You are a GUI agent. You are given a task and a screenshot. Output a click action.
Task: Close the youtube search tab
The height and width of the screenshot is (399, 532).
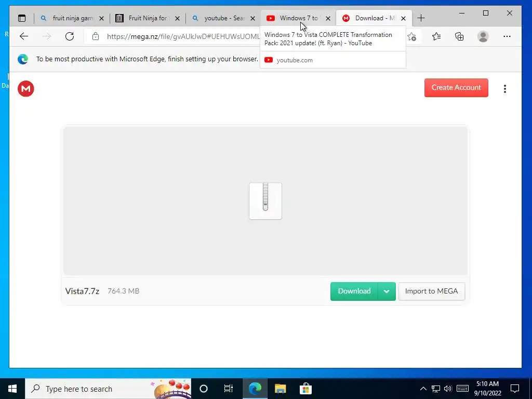click(253, 18)
